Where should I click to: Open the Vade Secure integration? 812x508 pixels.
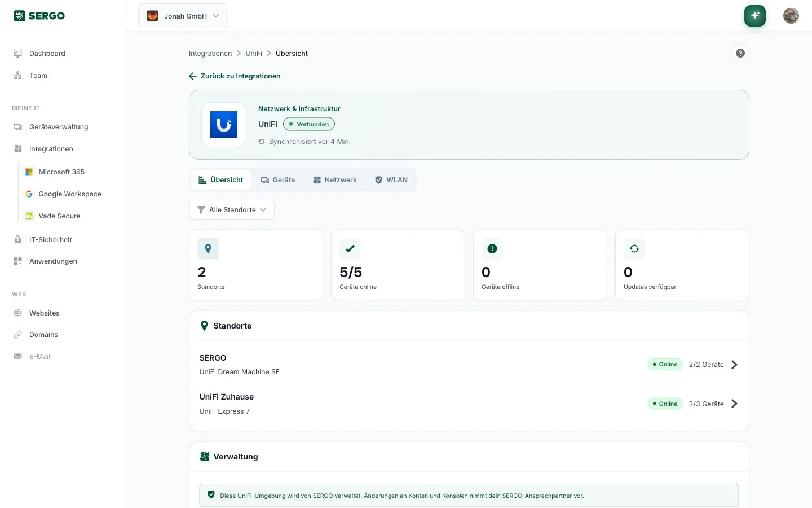[x=59, y=216]
